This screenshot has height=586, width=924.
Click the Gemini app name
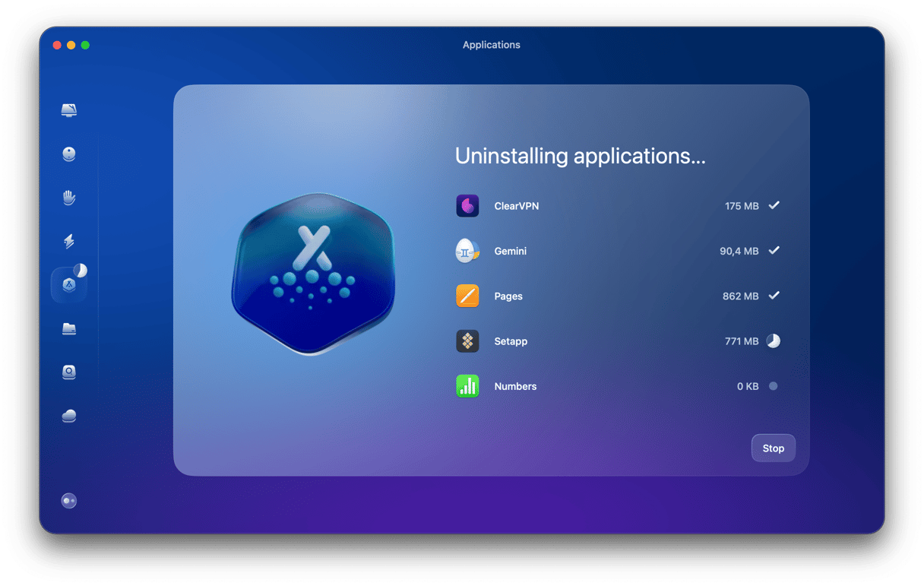(511, 251)
